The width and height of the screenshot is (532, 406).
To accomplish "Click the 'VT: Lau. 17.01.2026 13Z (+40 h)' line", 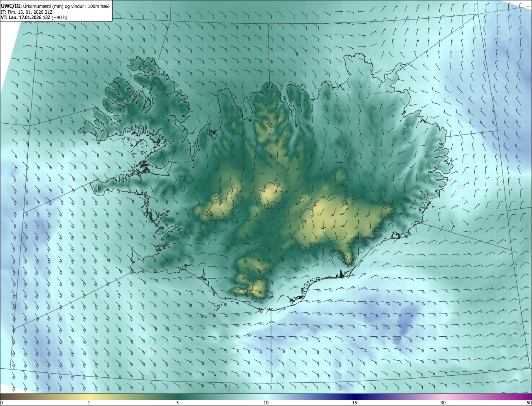I will (x=34, y=17).
